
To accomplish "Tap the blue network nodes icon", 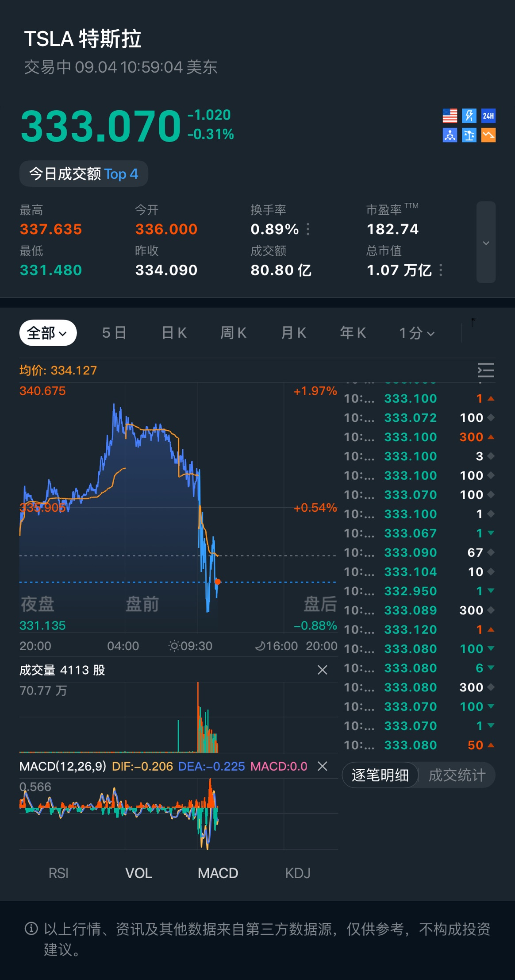I will [450, 135].
